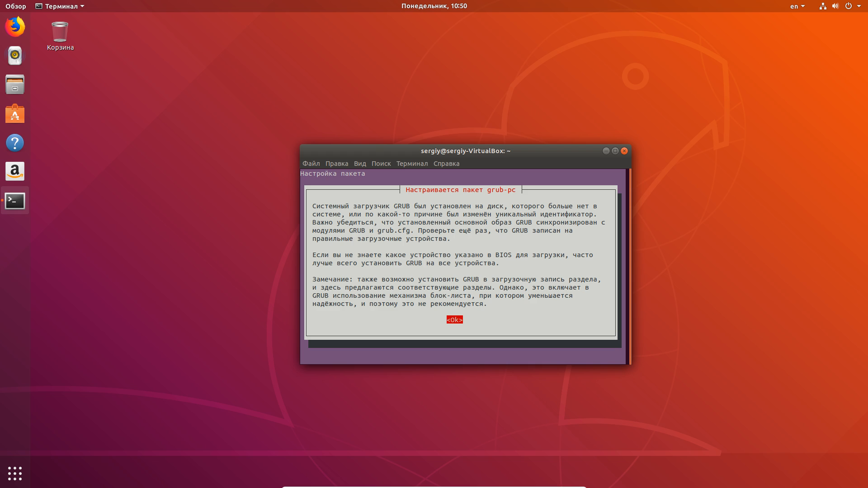The height and width of the screenshot is (488, 868).
Task: Close the terminal window
Action: point(624,151)
